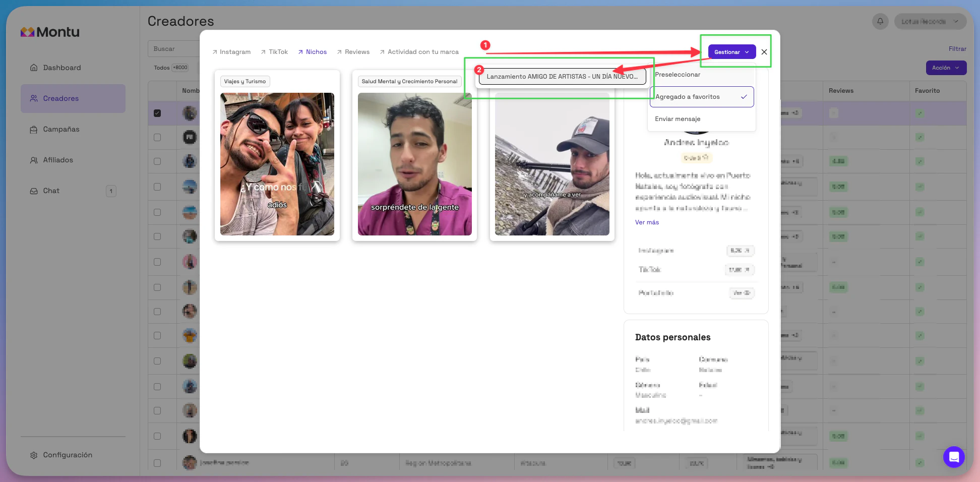Screen dimensions: 980x482
Task: Open the Campañas briefcase icon
Action: click(34, 130)
